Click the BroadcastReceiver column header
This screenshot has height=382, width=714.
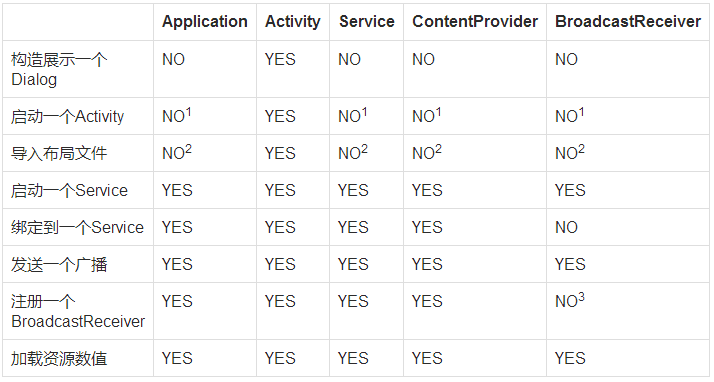[x=628, y=21]
